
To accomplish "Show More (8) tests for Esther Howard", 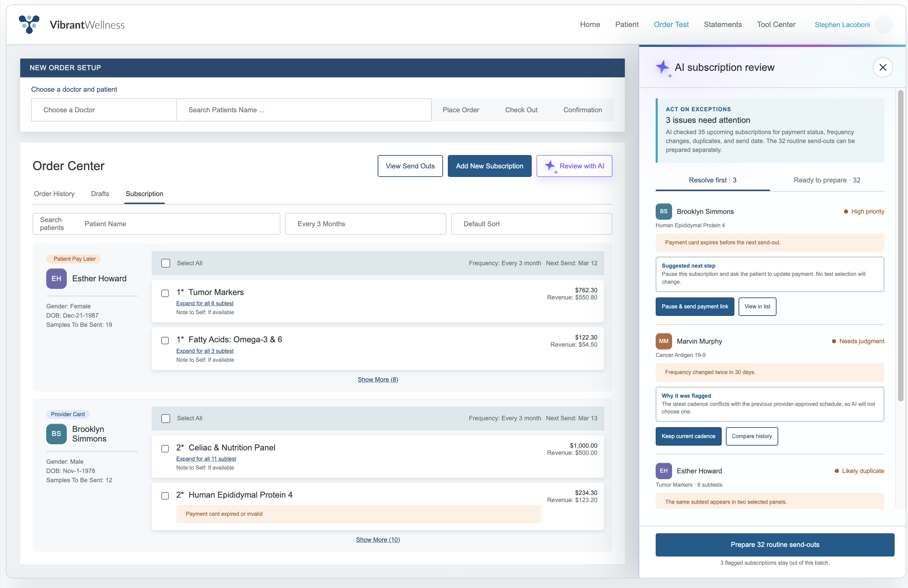I will [x=378, y=380].
